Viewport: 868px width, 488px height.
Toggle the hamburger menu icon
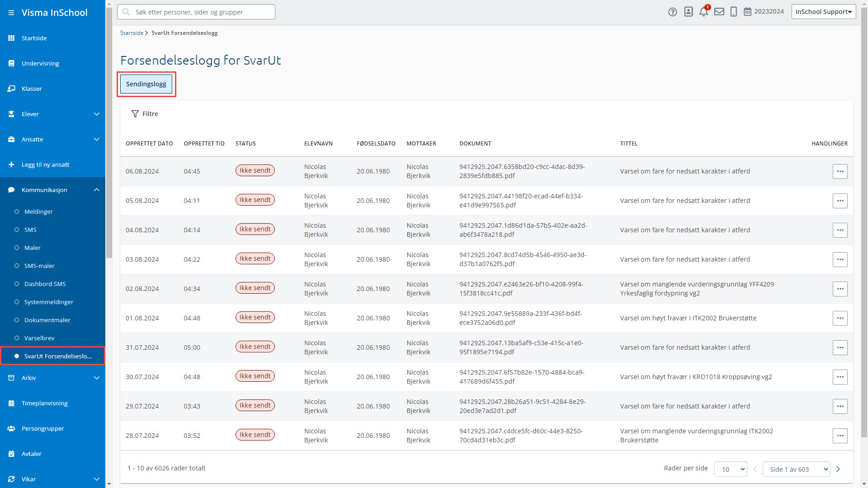coord(11,13)
